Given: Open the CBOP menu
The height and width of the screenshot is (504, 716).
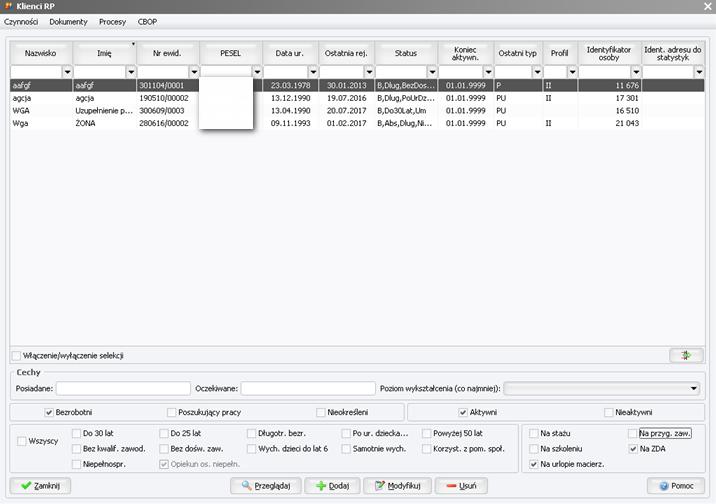Looking at the screenshot, I should pyautogui.click(x=147, y=21).
